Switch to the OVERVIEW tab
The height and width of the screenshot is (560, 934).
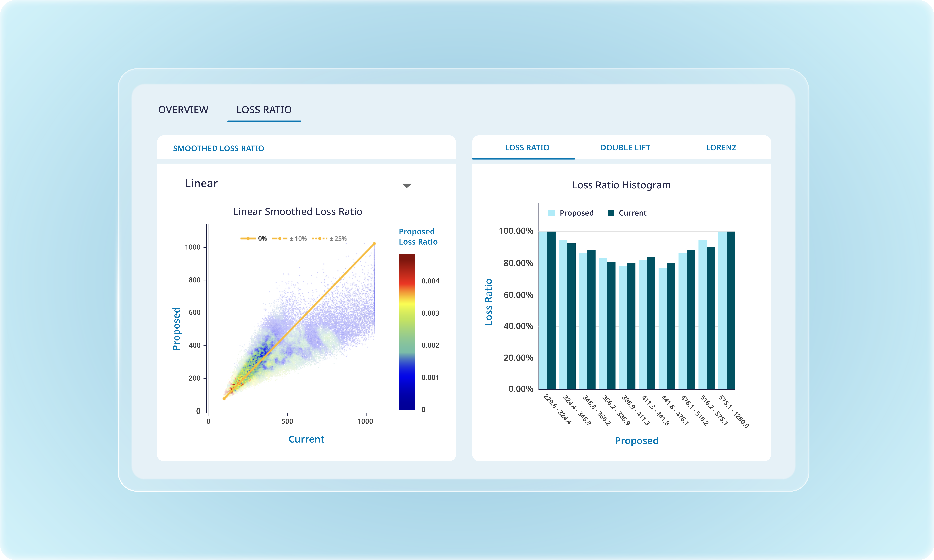[x=183, y=110]
